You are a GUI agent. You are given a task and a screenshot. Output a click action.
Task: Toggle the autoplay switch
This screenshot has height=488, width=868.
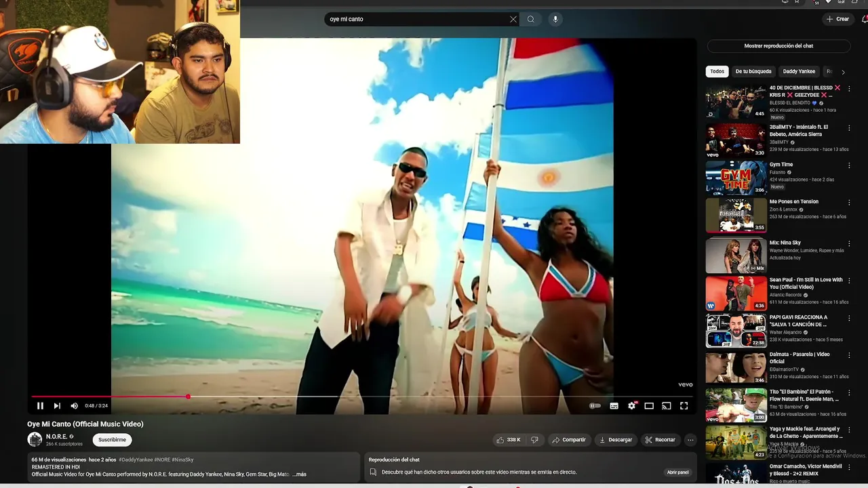(x=595, y=406)
